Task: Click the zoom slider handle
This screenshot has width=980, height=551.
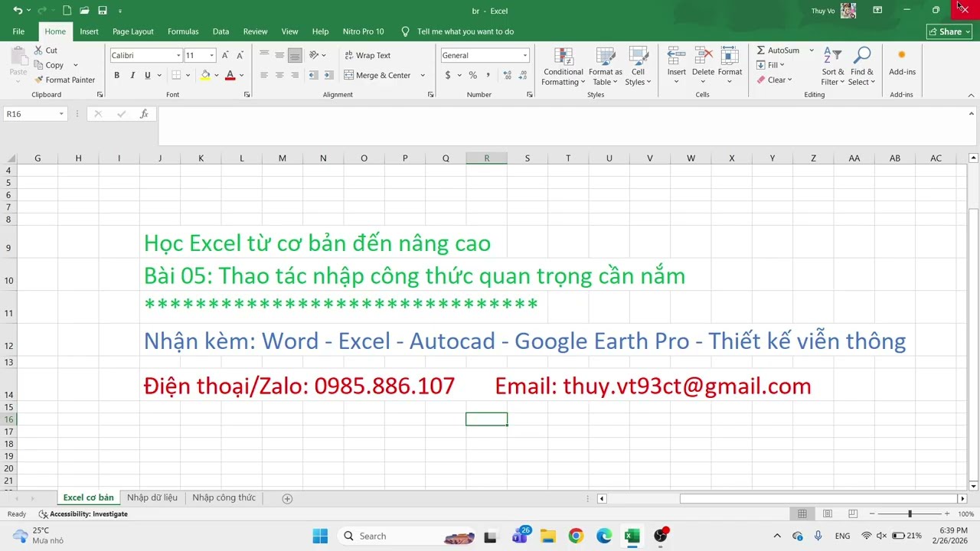Action: coord(910,514)
